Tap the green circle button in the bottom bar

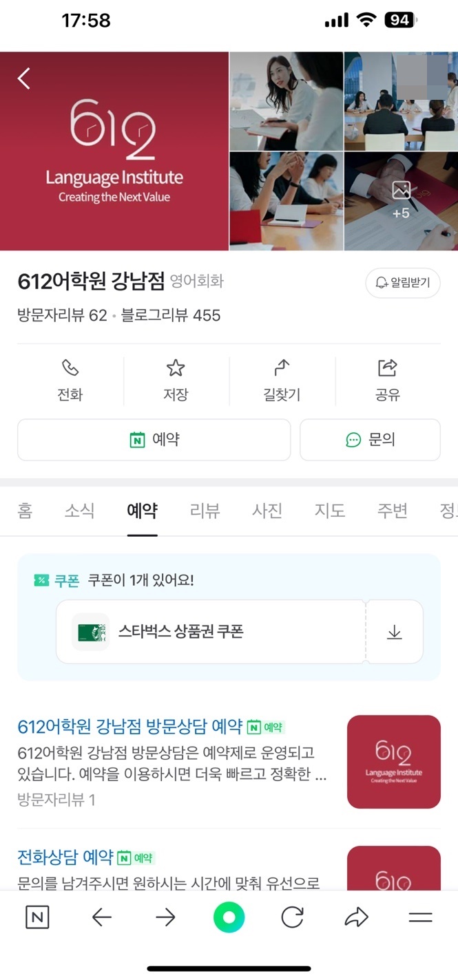(x=229, y=917)
